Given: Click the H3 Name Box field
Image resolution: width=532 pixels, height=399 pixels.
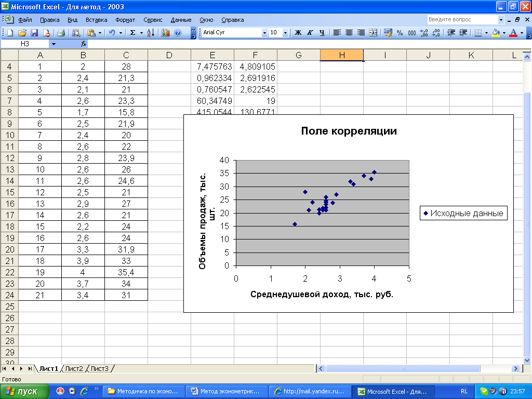Looking at the screenshot, I should pyautogui.click(x=25, y=44).
